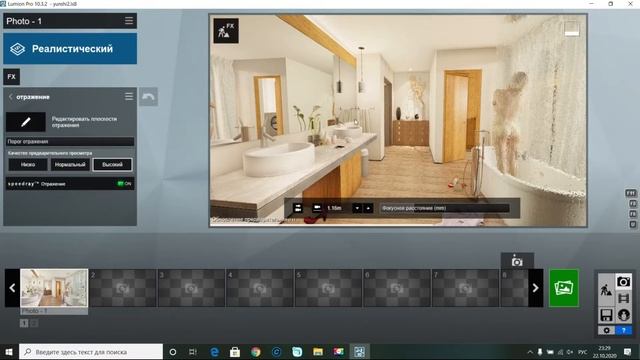The height and width of the screenshot is (360, 640).
Task: Lower camera height with the down arrow
Action: coord(357,208)
